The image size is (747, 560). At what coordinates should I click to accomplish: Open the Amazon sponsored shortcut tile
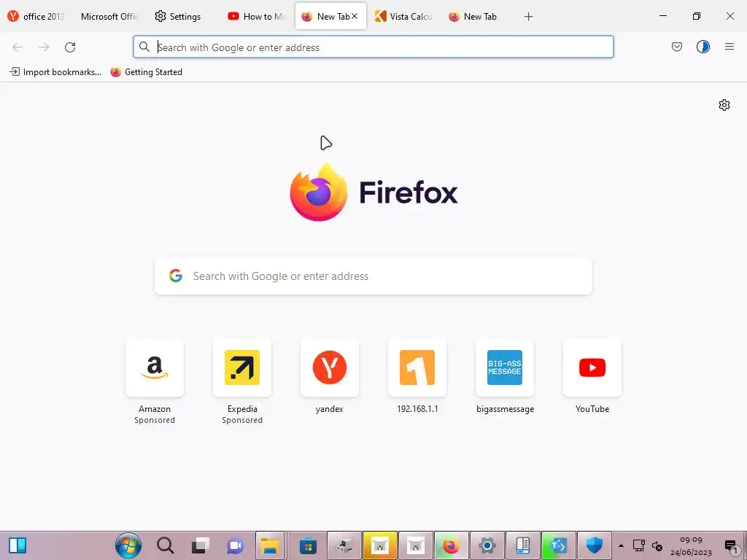tap(155, 367)
